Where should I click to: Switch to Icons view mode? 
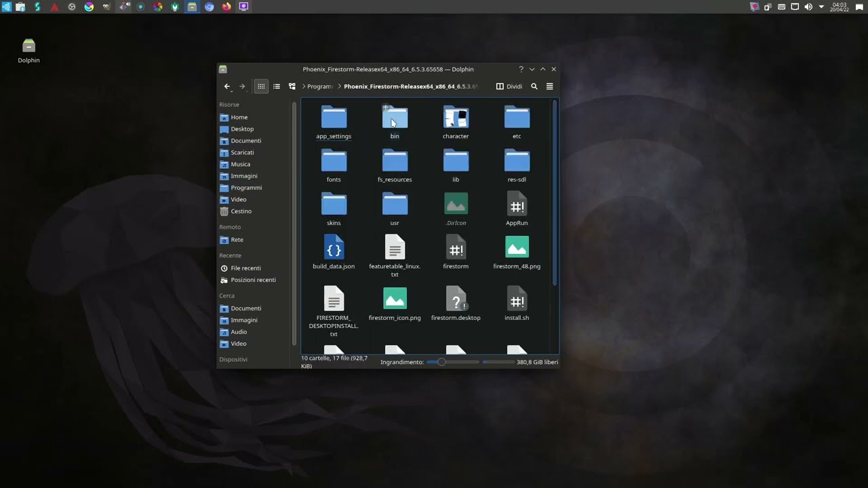click(261, 87)
